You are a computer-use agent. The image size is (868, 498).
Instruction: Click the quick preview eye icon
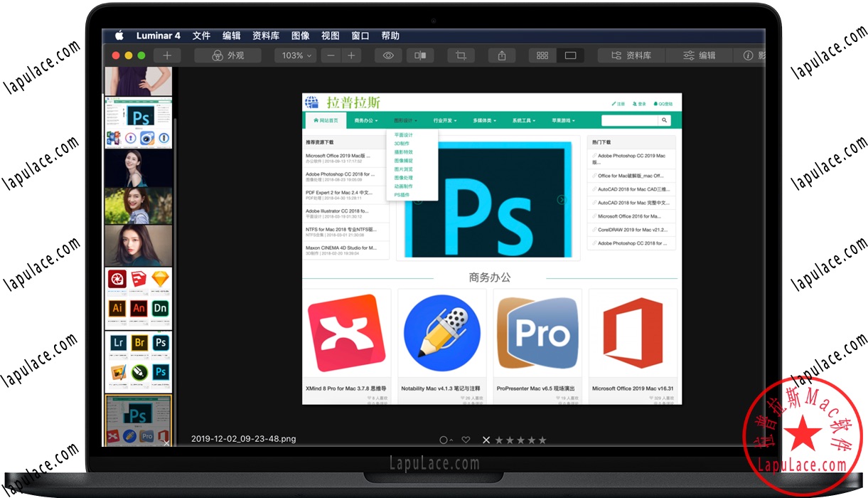pos(388,55)
